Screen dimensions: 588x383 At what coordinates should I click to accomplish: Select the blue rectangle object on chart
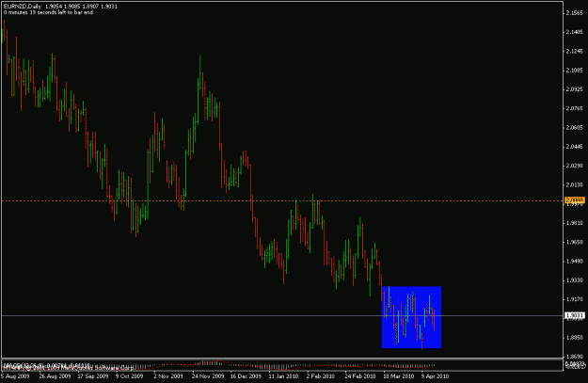(411, 317)
